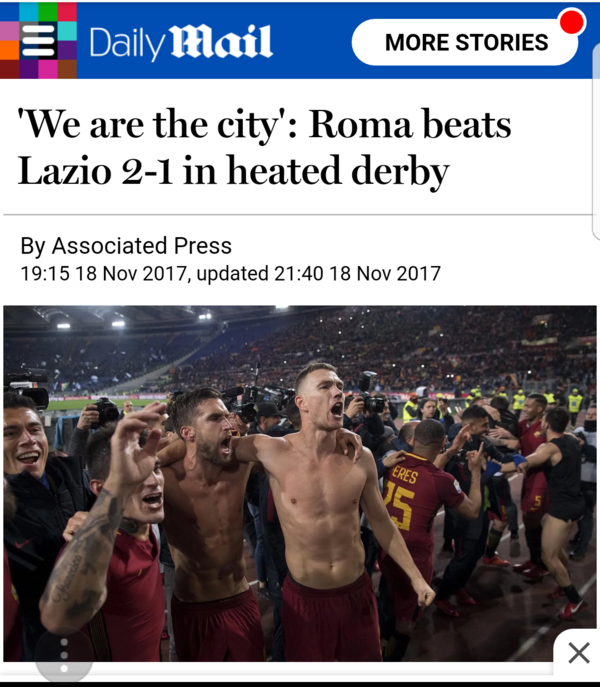Select the brown tile in menu grid
The height and width of the screenshot is (687, 600).
67,69
